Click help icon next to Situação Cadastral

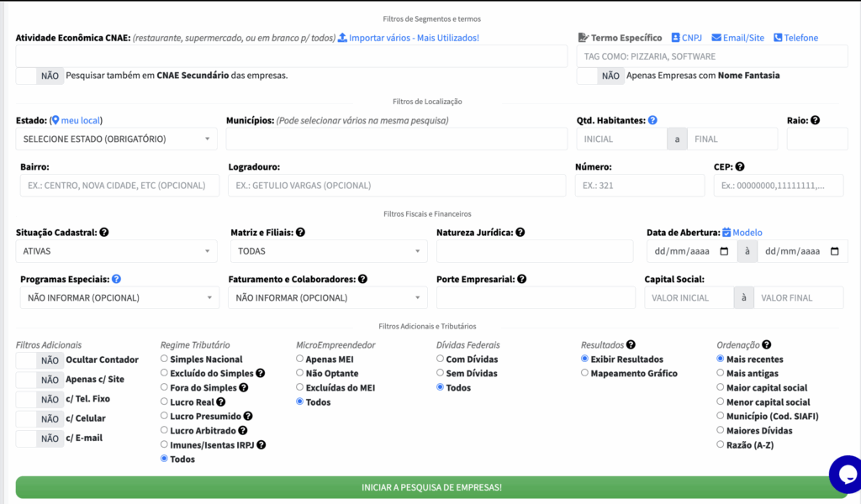coord(104,233)
